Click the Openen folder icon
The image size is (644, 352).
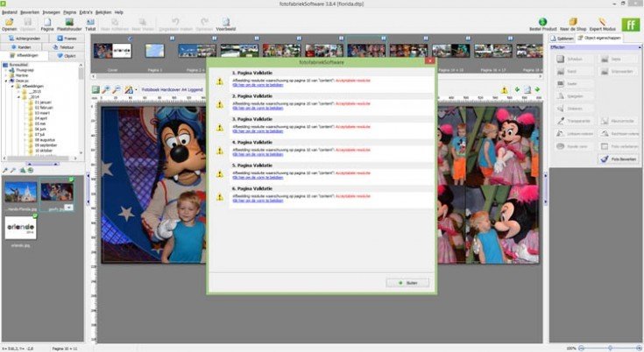(9, 22)
